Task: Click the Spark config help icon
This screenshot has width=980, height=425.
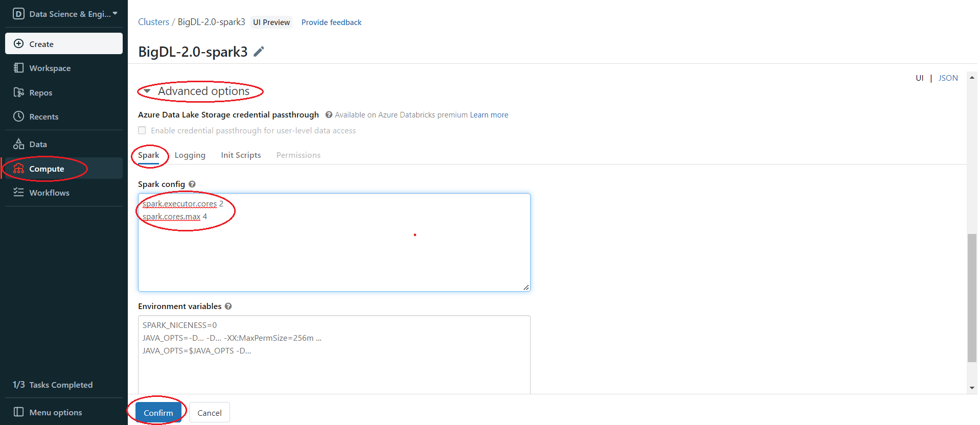Action: point(192,184)
